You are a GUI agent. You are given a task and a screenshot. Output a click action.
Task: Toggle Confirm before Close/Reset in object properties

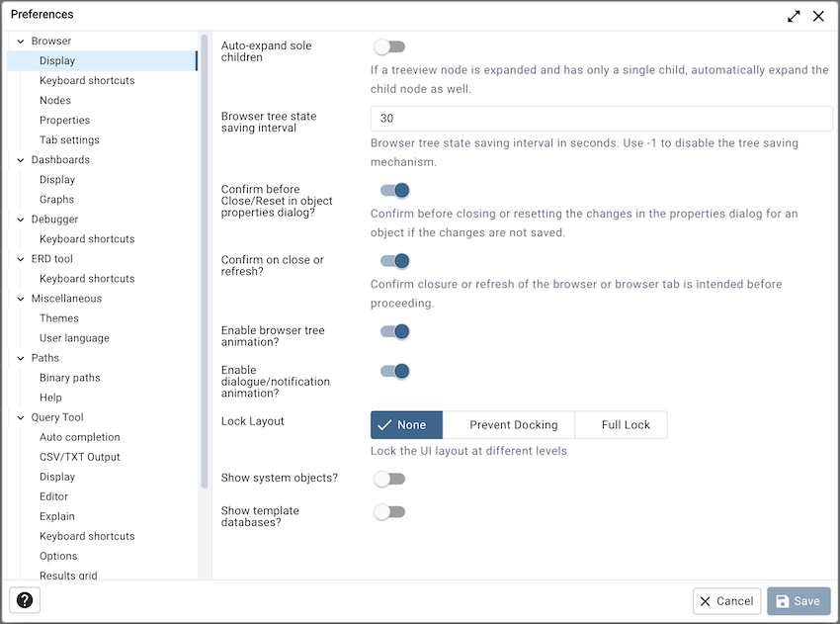(395, 190)
